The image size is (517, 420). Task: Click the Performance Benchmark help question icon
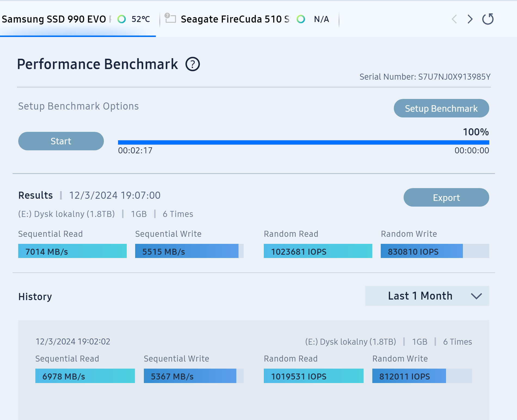(x=193, y=64)
